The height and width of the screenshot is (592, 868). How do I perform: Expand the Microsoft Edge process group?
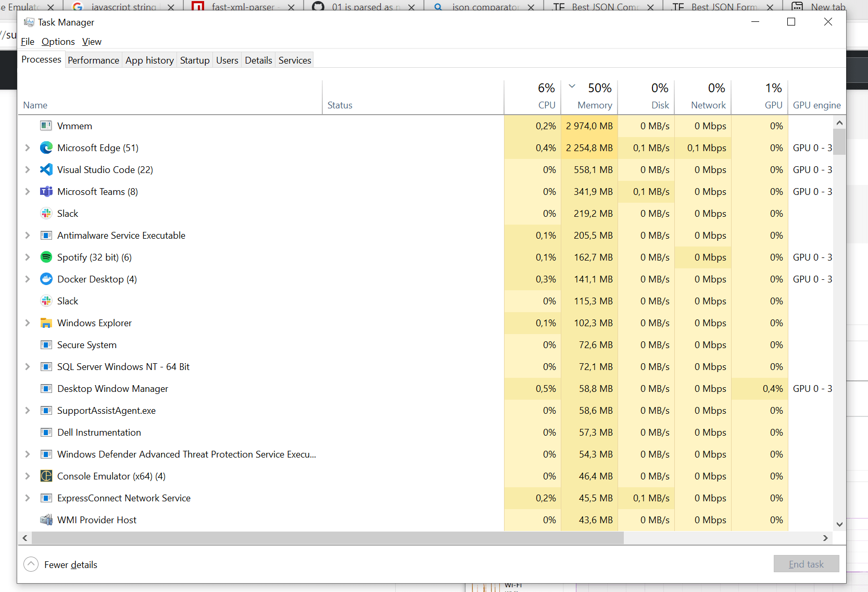pyautogui.click(x=28, y=147)
